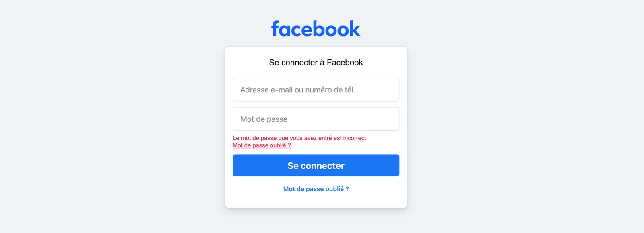Select the 'Mot de passe' password field
The width and height of the screenshot is (644, 233).
click(x=316, y=119)
